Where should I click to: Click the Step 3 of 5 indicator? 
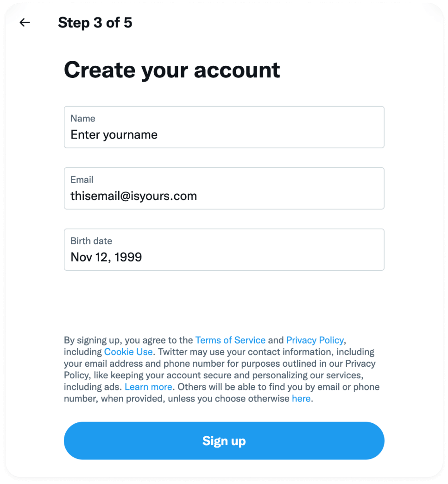(x=95, y=23)
